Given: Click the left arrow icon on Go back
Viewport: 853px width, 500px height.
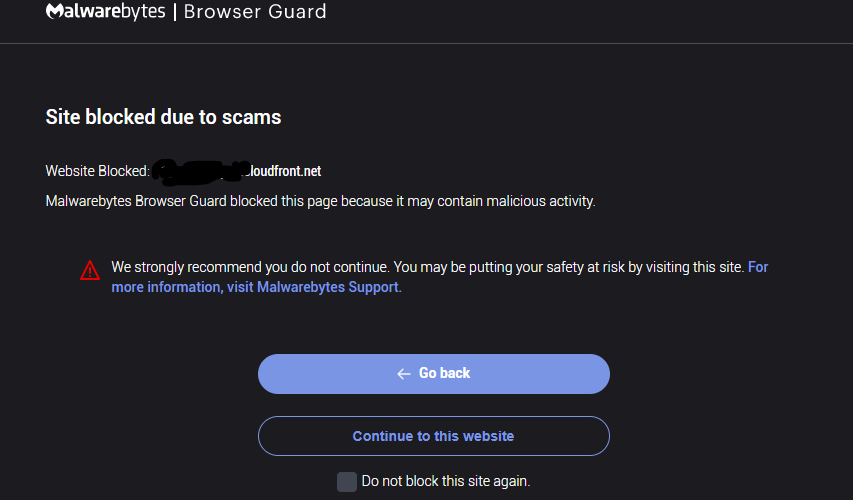Looking at the screenshot, I should [x=404, y=374].
